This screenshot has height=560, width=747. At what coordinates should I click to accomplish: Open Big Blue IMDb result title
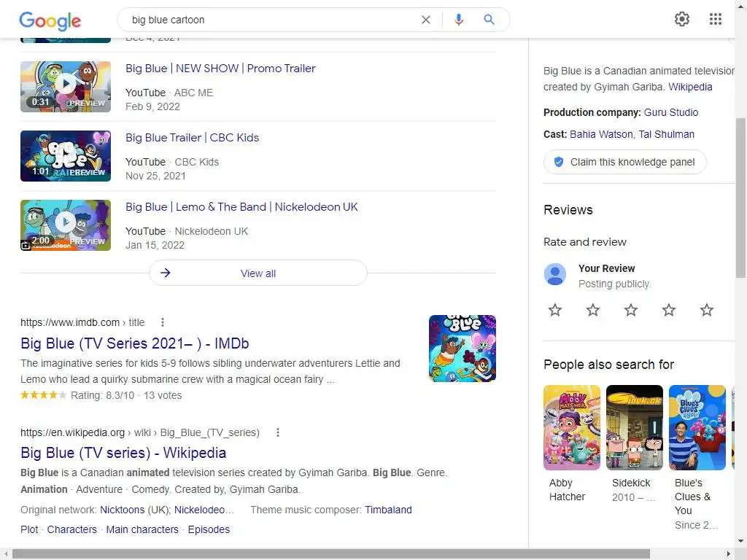click(135, 343)
